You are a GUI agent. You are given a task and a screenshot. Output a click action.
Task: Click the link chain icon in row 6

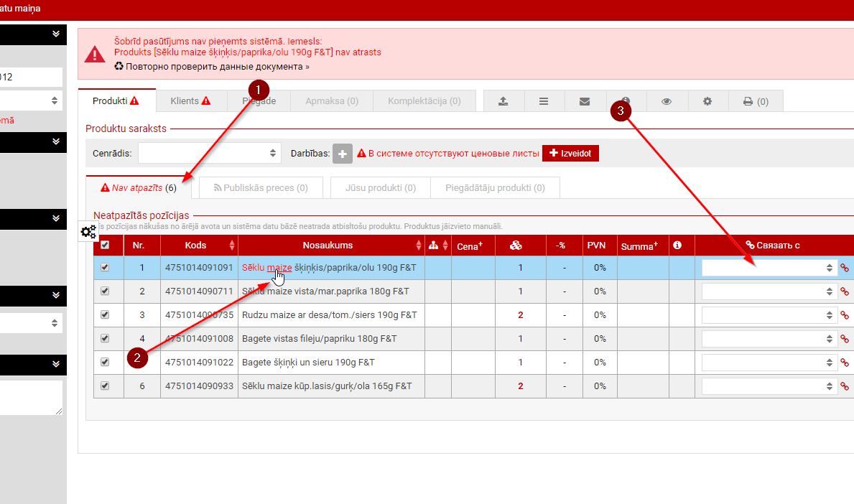click(845, 386)
